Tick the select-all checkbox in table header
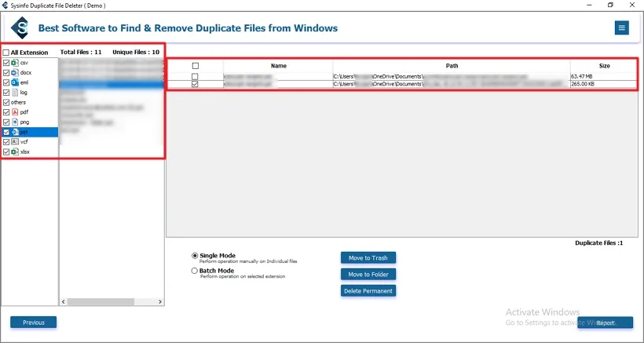 (195, 66)
